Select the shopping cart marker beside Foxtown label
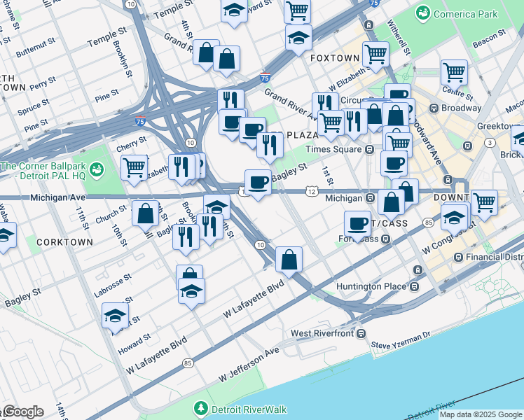 [x=375, y=56]
